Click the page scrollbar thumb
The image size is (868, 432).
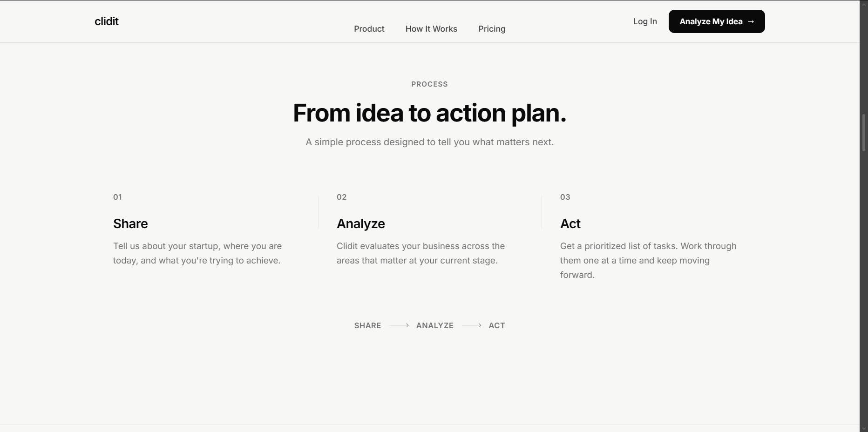click(864, 132)
